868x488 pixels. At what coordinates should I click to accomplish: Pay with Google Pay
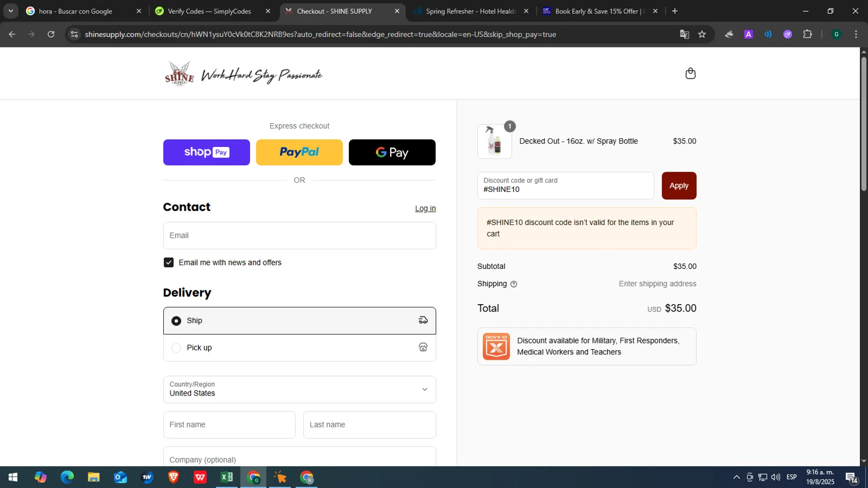392,152
